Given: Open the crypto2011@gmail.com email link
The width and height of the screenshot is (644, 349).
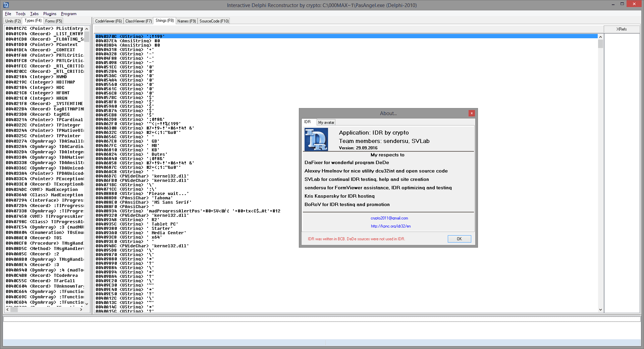Looking at the screenshot, I should pos(389,218).
